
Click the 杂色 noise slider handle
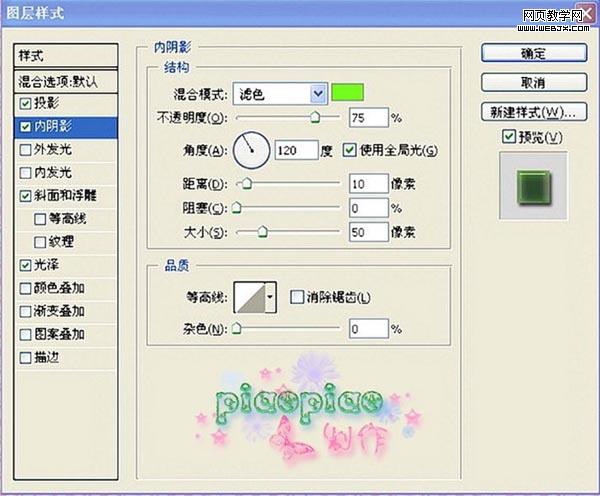point(237,328)
